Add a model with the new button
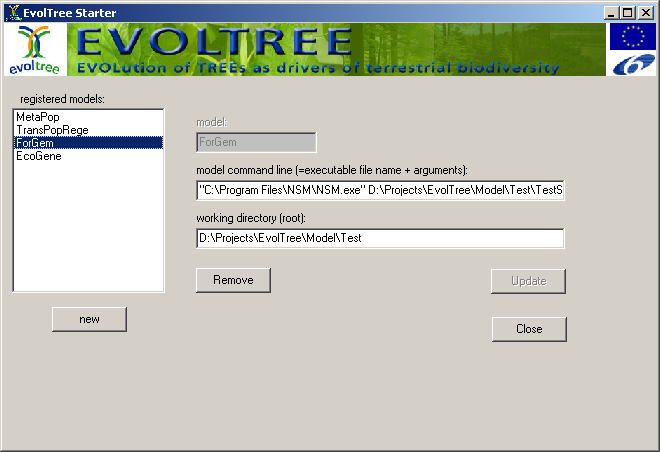The height and width of the screenshot is (452, 660). point(89,319)
